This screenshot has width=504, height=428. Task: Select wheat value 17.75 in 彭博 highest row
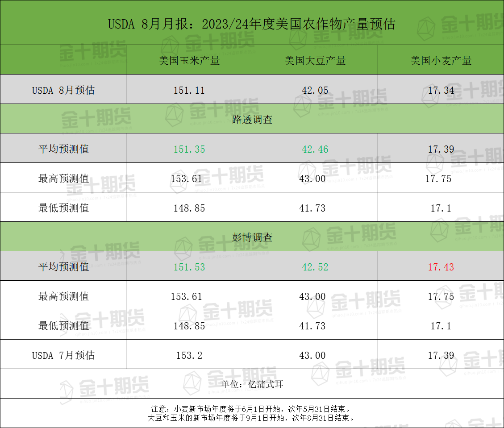pos(441,297)
